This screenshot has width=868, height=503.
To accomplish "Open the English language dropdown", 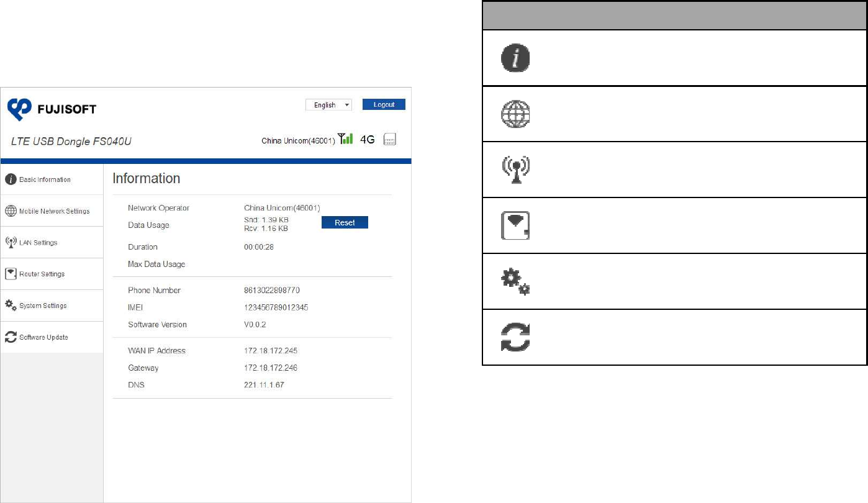I will [x=328, y=105].
